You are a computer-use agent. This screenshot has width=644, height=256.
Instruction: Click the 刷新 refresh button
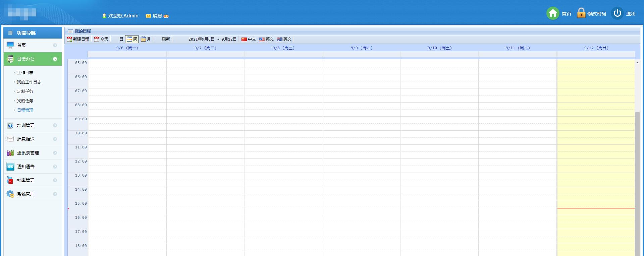[166, 39]
